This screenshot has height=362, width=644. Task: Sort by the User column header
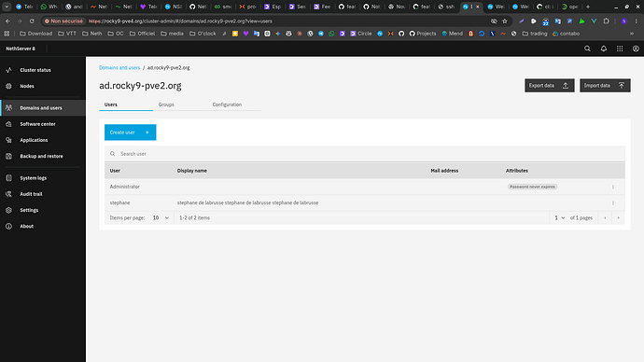(115, 171)
